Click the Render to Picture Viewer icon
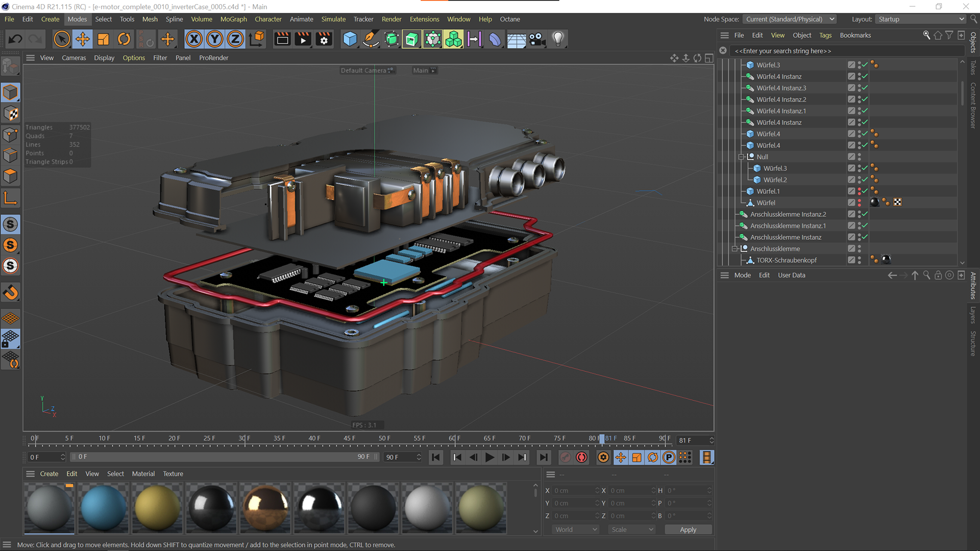The image size is (980, 551). click(x=303, y=39)
